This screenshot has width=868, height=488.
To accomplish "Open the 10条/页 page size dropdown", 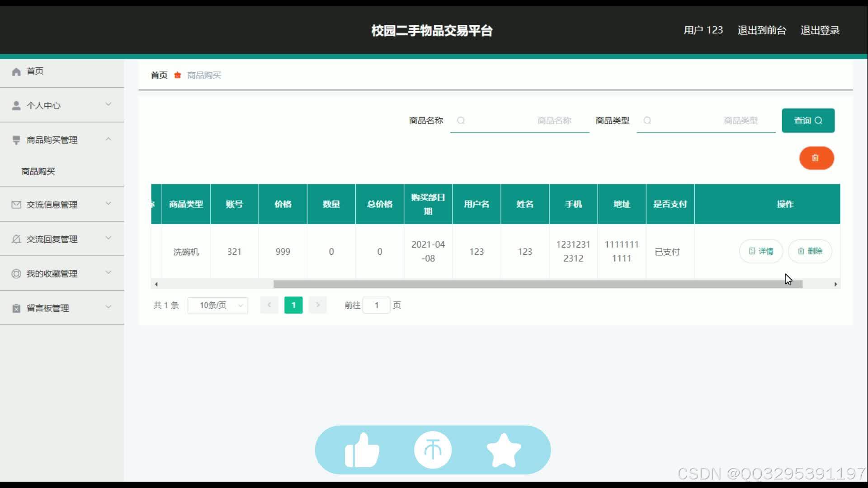I will [218, 305].
